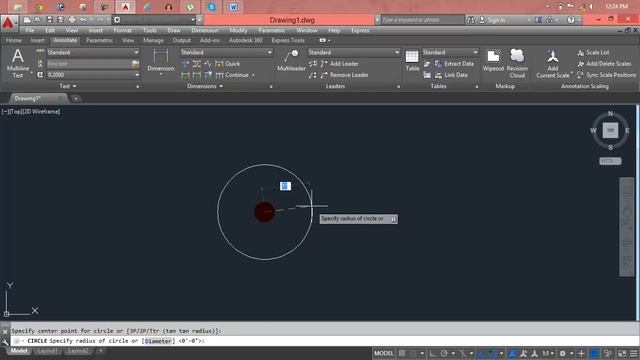Open the AutoCAD application menu button
The width and height of the screenshot is (640, 360).
pyautogui.click(x=9, y=23)
